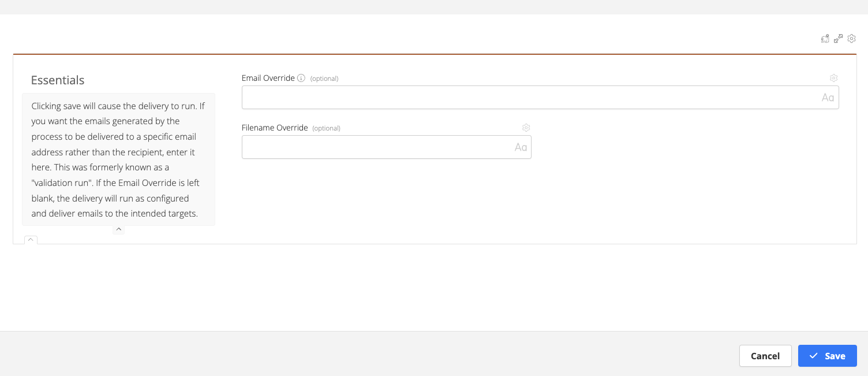Click inside the Email Override input field
Screen dimensions: 868x376
(519, 97)
